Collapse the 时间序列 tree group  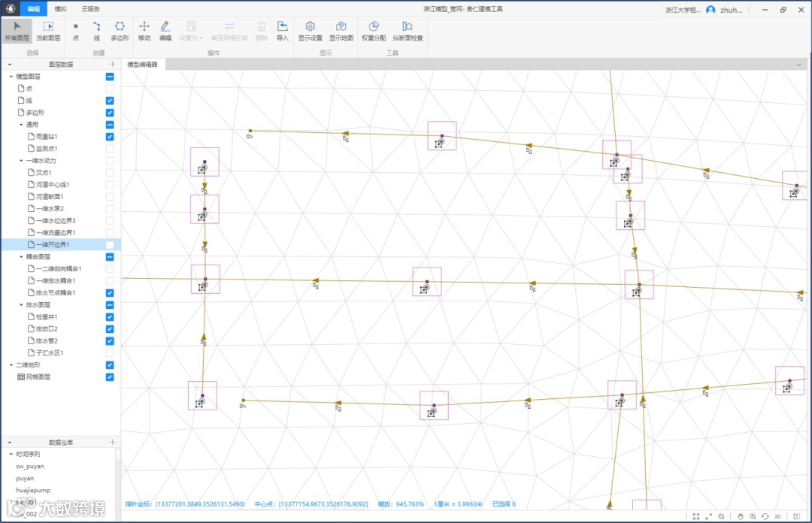point(11,454)
